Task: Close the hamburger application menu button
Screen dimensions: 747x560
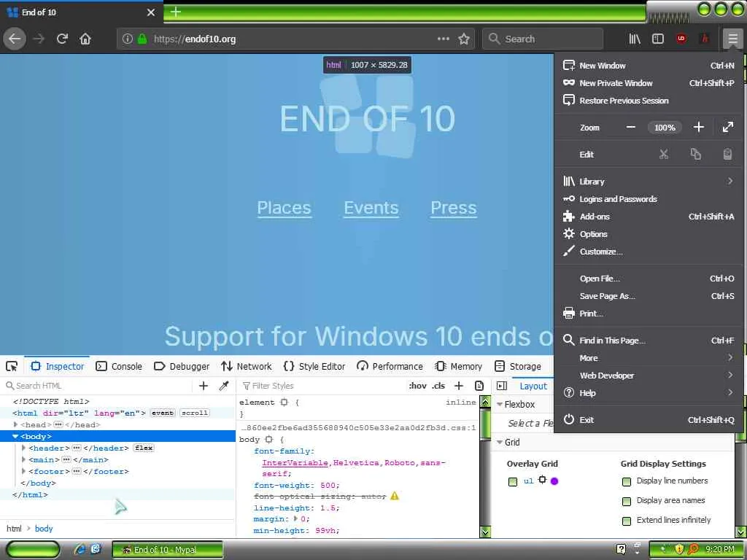Action: (x=732, y=39)
